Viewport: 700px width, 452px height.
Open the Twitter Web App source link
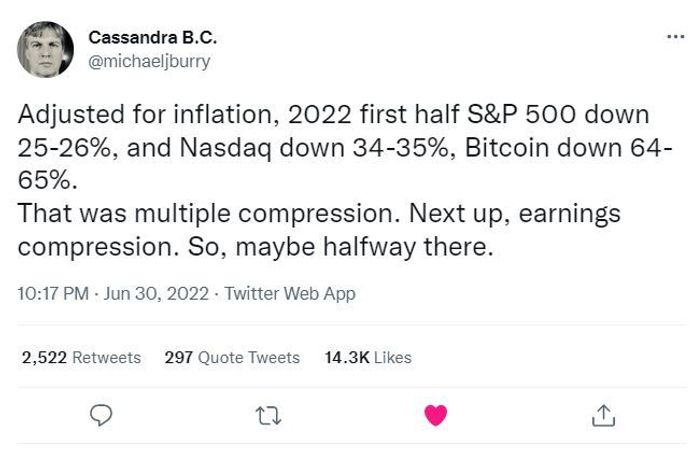[290, 294]
